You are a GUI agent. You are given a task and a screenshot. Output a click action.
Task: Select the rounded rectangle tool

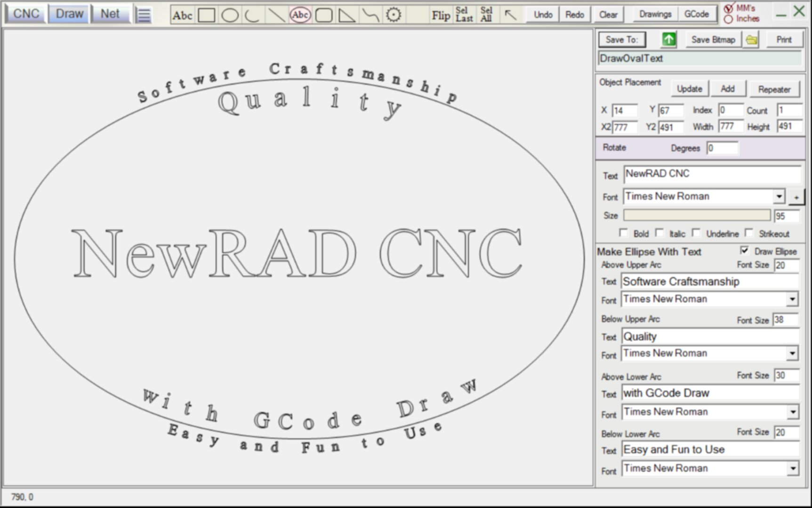323,16
